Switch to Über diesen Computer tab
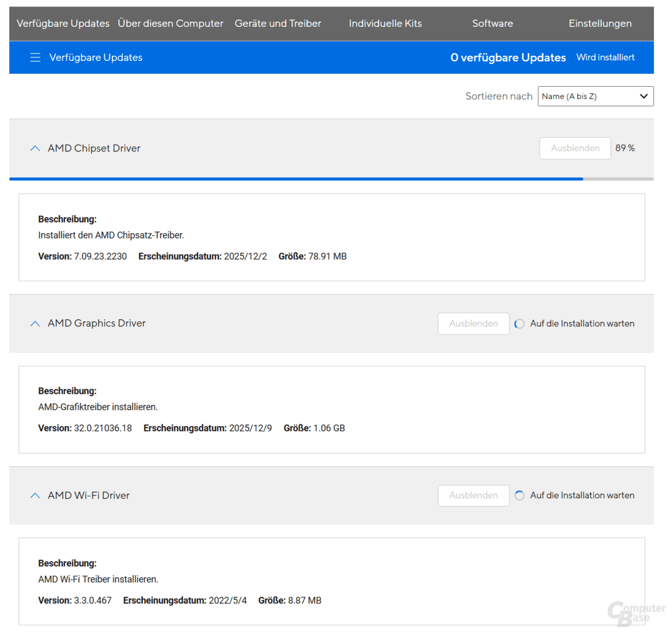Screen dimensions: 672x633 (x=170, y=23)
